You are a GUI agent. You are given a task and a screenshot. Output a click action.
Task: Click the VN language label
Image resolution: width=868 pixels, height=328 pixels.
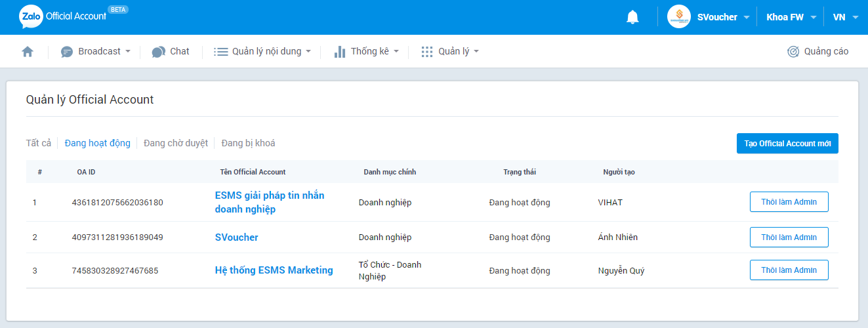tap(839, 18)
